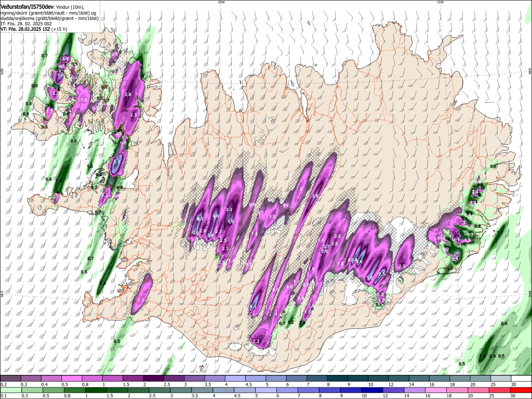Click the '3.8' snowfall value on the map

click(315, 196)
